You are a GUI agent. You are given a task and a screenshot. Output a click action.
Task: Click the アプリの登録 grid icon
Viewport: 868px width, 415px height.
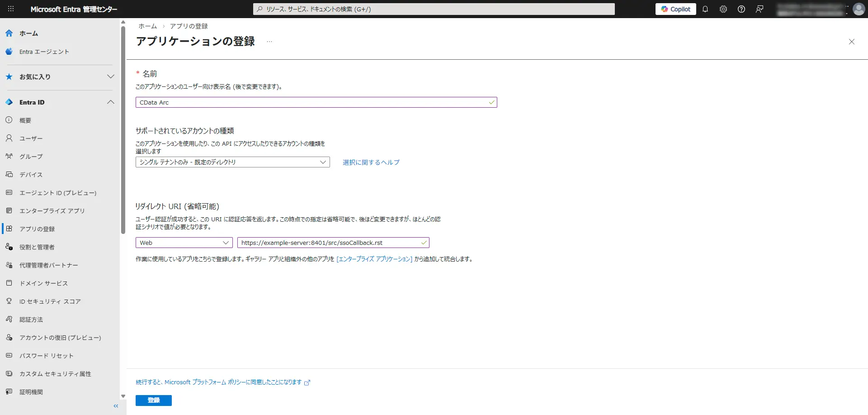(9, 229)
